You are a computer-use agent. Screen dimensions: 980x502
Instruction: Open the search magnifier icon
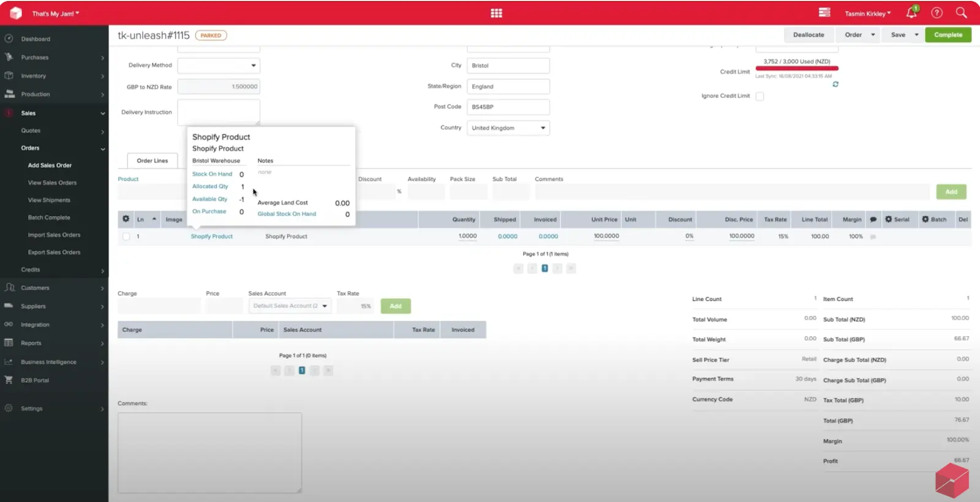(961, 13)
